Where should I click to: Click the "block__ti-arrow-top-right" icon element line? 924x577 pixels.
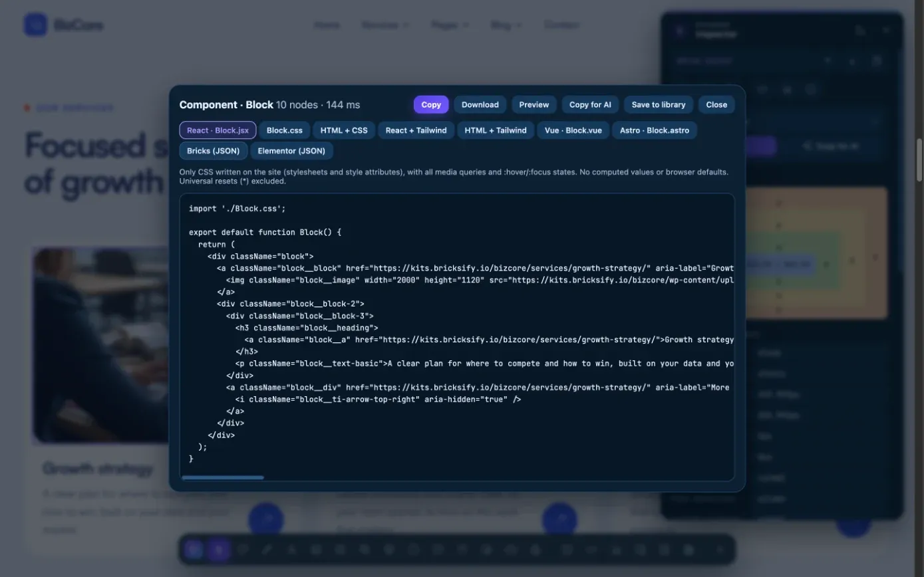(x=378, y=400)
